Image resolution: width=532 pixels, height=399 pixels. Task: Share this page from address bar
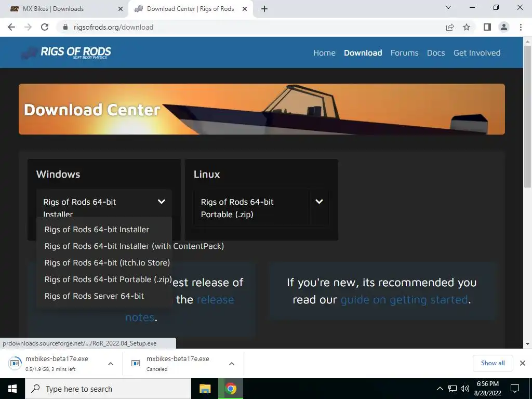pos(450,27)
